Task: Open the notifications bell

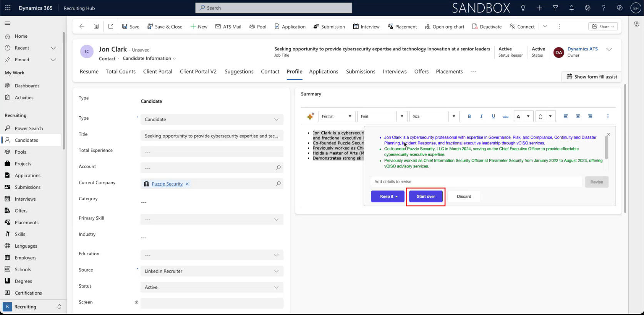Action: click(571, 8)
